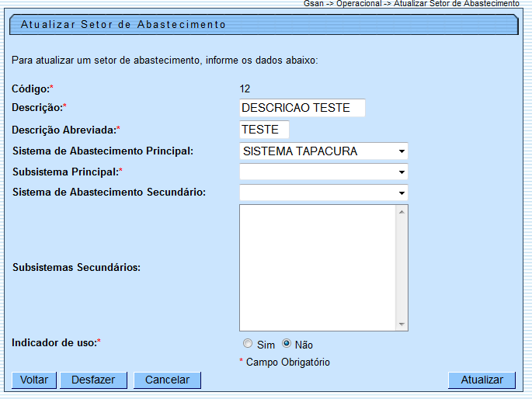Click the Voltar button
The width and height of the screenshot is (532, 399).
pos(34,380)
